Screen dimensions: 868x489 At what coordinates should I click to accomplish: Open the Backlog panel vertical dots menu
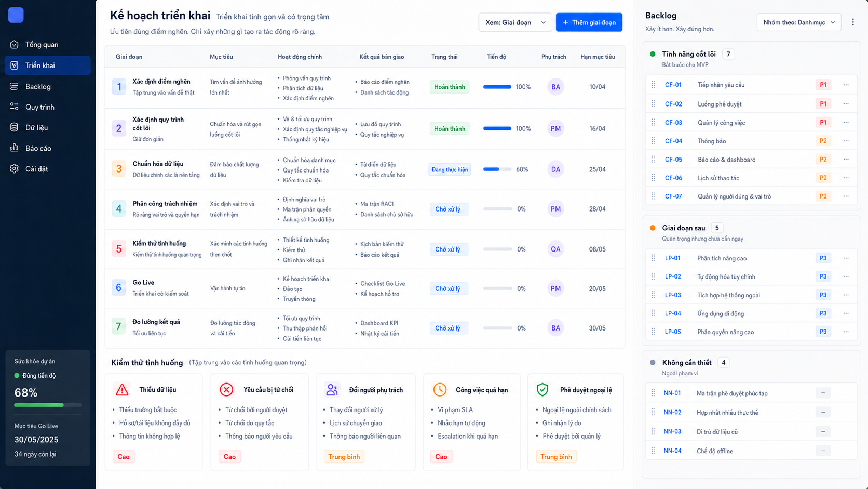point(853,22)
